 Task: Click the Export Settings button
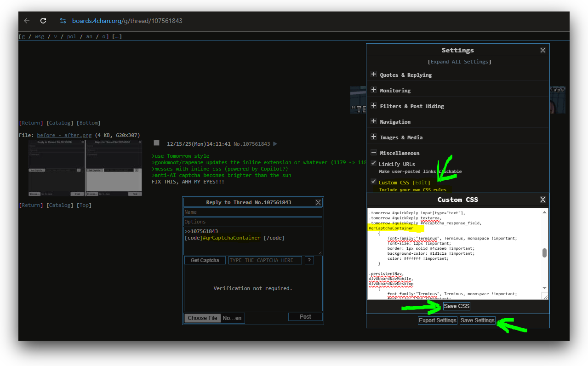point(438,320)
